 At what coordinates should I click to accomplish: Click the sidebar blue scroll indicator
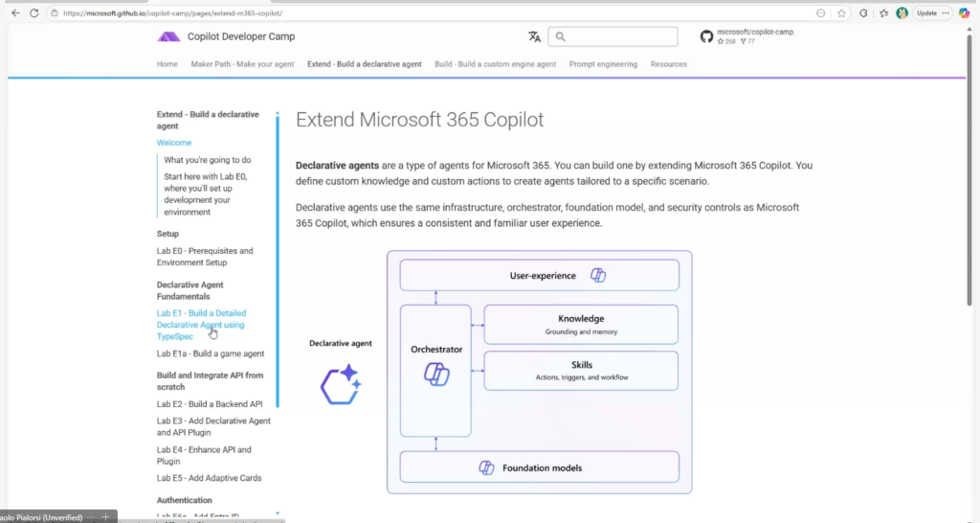click(x=278, y=261)
